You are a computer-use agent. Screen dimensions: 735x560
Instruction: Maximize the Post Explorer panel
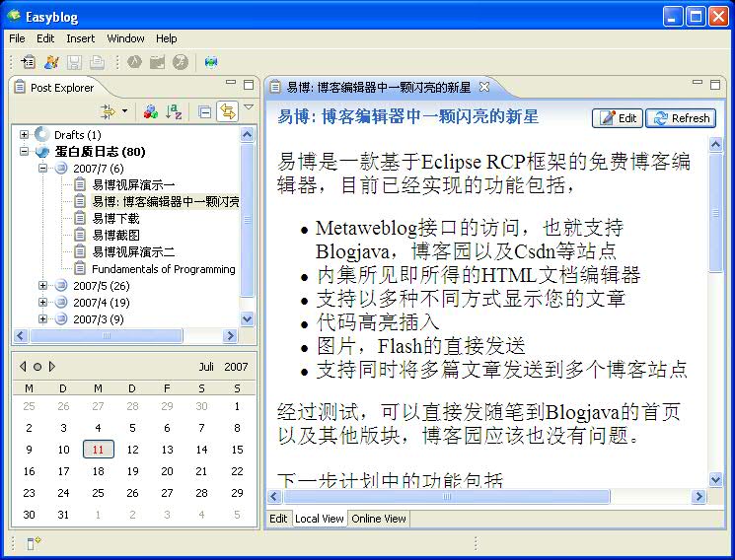pos(249,85)
